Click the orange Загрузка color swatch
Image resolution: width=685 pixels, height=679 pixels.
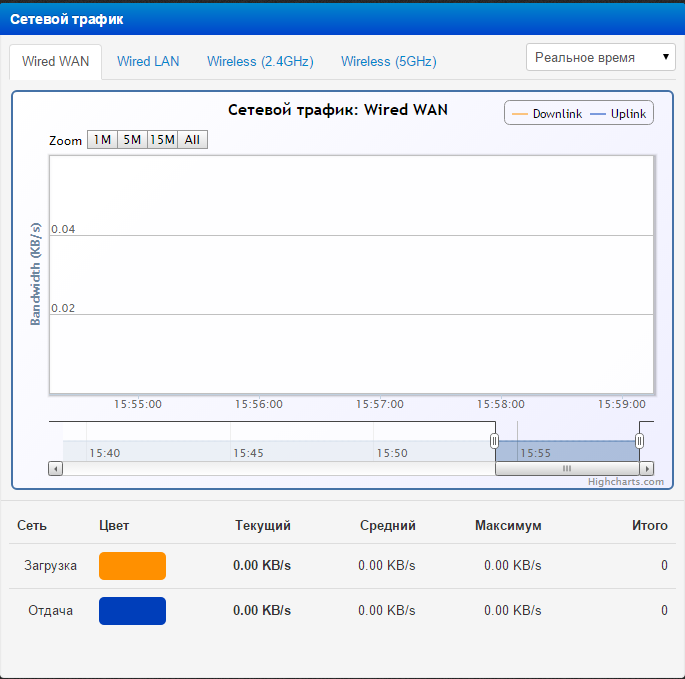tap(132, 566)
